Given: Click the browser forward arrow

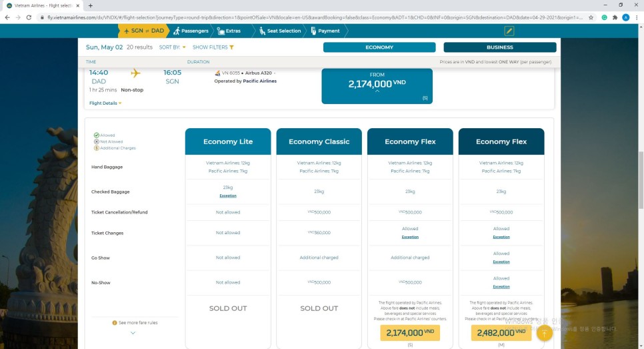Looking at the screenshot, I should coord(17,17).
